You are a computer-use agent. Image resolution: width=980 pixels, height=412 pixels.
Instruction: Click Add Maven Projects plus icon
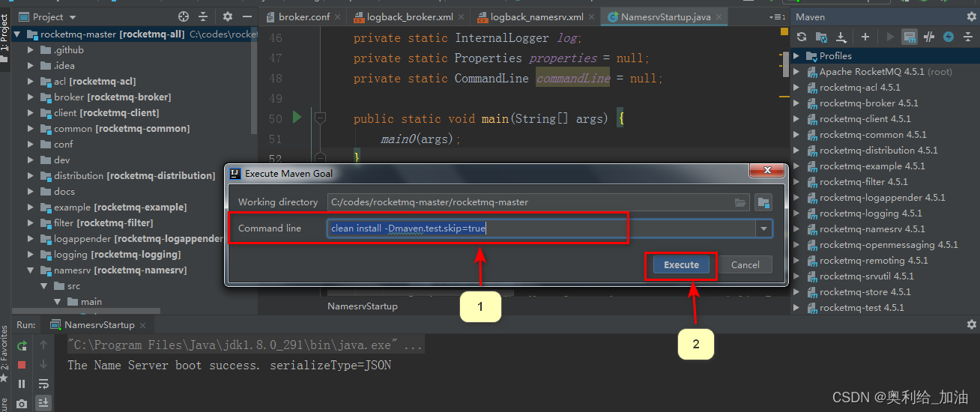pos(865,37)
